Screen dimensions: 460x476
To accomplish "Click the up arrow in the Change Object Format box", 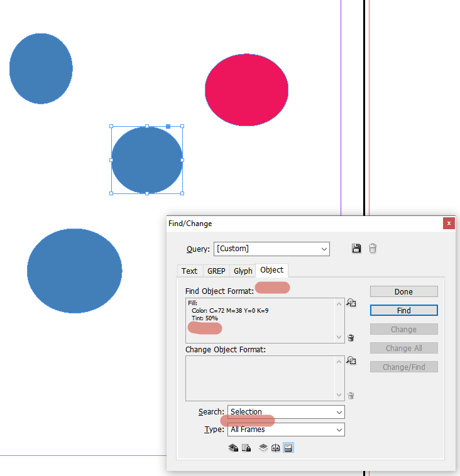I will (x=339, y=362).
